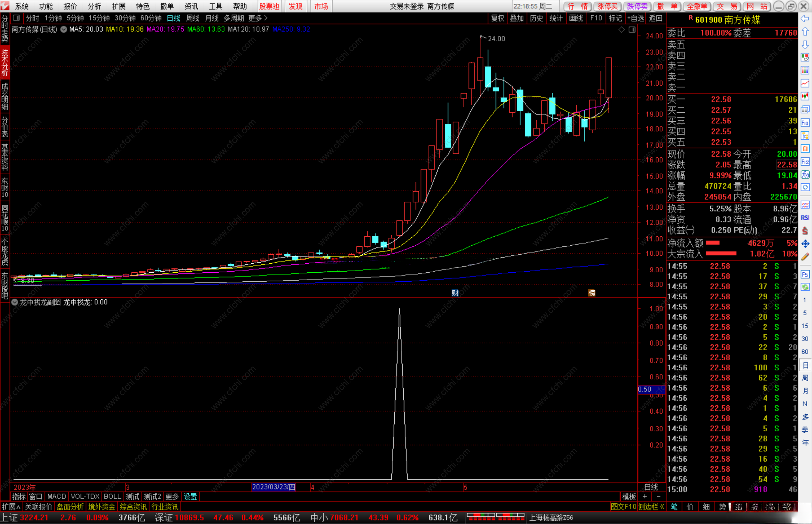Click the red line trend chart icon
Screen dimensions: 812x524
[x=805, y=83]
